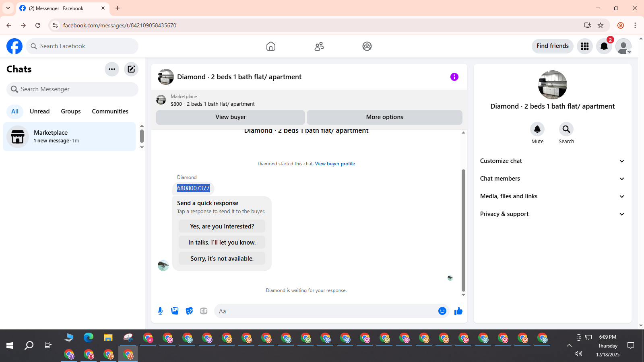Viewport: 644px width, 362px height.
Task: Open the Friends icon in top navigation
Action: click(x=319, y=46)
